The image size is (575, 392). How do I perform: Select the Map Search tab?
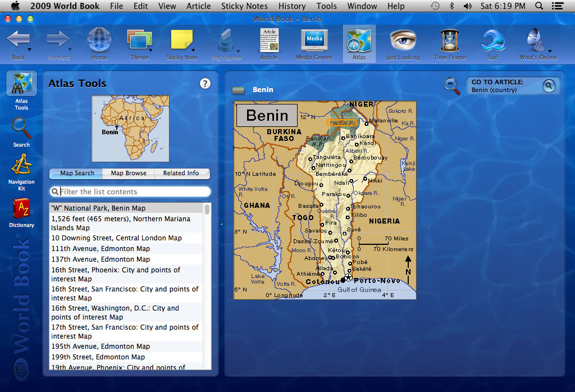point(76,173)
